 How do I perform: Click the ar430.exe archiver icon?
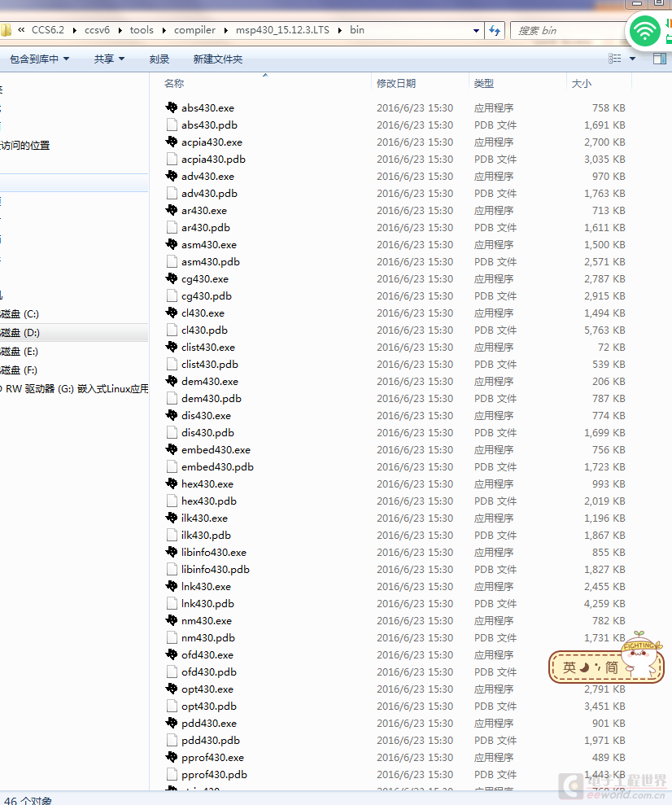click(x=172, y=210)
